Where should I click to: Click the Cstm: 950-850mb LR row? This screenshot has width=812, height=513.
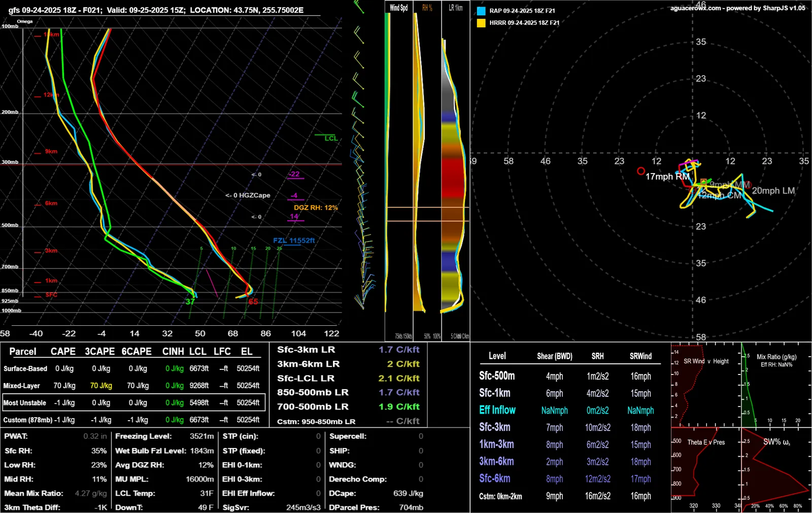pos(348,421)
